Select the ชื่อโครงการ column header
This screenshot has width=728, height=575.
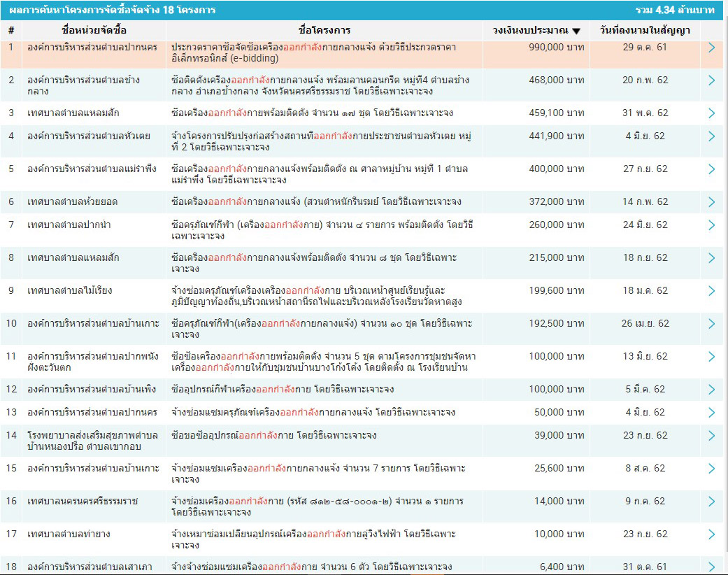point(324,31)
